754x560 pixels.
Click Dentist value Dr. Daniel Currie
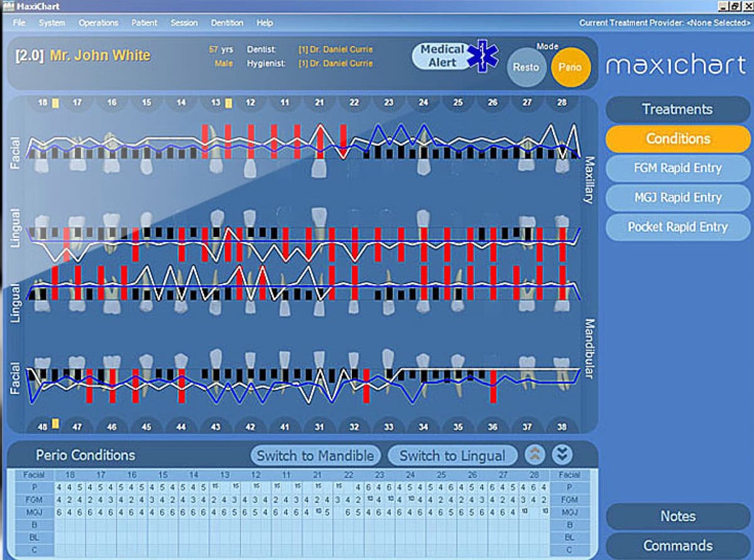pyautogui.click(x=336, y=49)
